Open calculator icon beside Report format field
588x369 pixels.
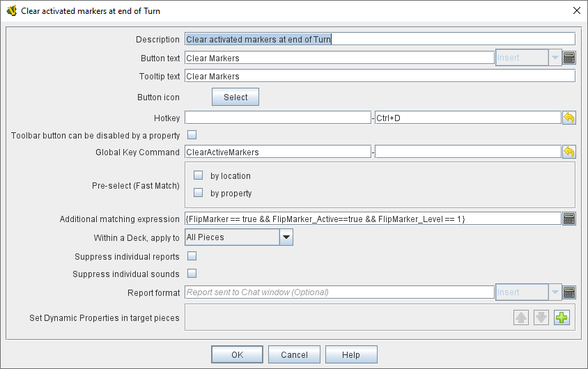pos(569,292)
